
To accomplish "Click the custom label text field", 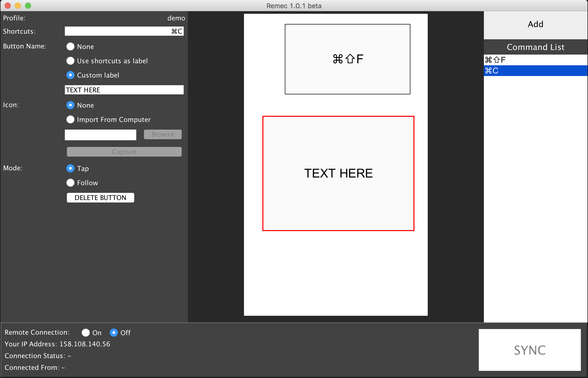I will tap(124, 90).
